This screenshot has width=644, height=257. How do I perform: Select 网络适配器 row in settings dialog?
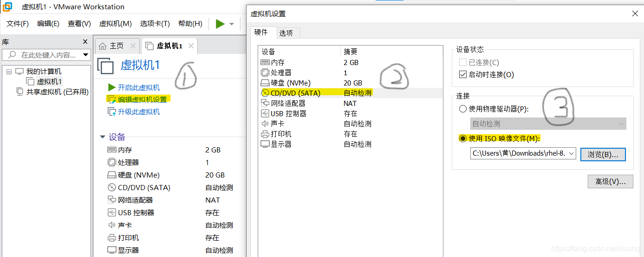pyautogui.click(x=351, y=103)
